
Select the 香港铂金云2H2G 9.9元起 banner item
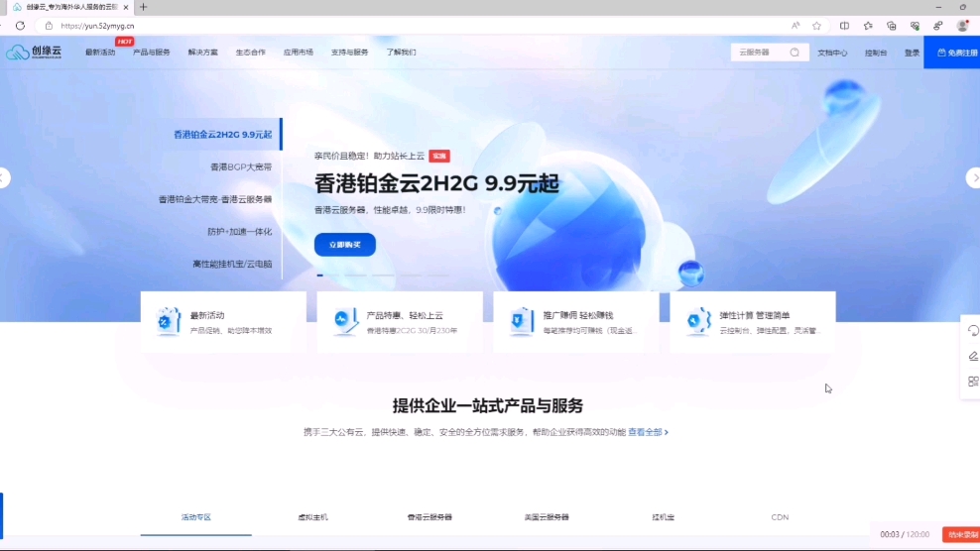coord(222,135)
